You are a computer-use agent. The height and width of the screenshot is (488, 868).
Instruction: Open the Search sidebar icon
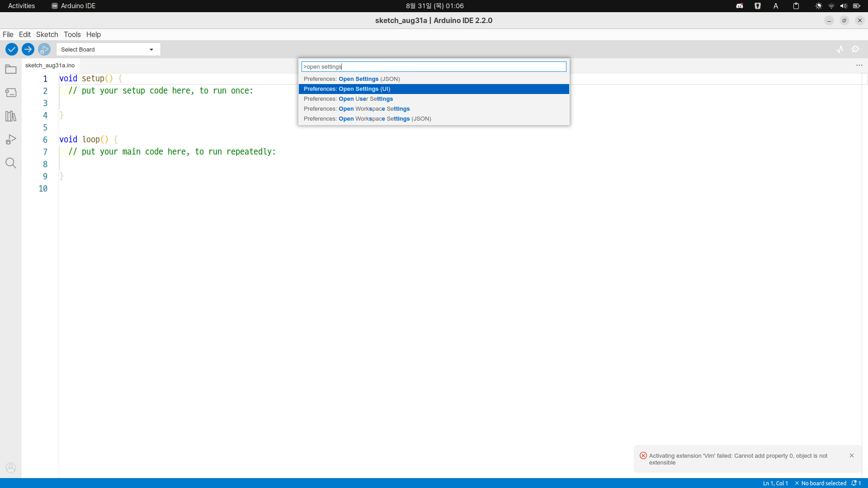pos(11,163)
